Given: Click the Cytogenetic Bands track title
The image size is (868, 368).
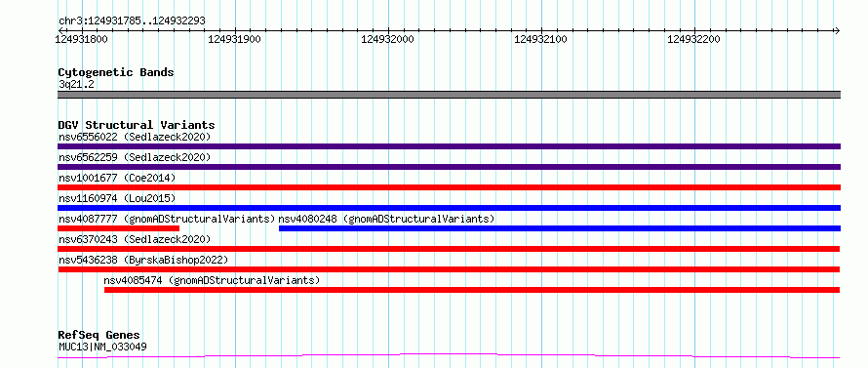Looking at the screenshot, I should (116, 72).
